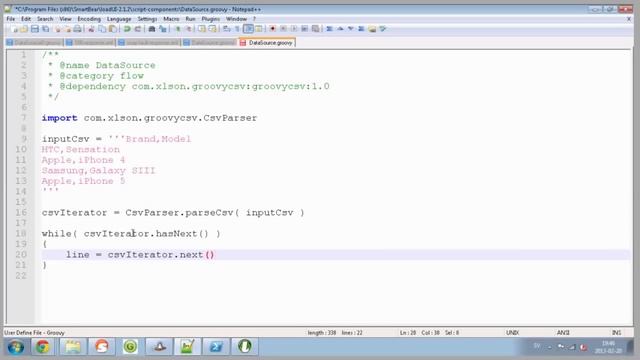Paste clipboard using toolbar Paste icon
The height and width of the screenshot is (360, 640).
pyautogui.click(x=113, y=29)
